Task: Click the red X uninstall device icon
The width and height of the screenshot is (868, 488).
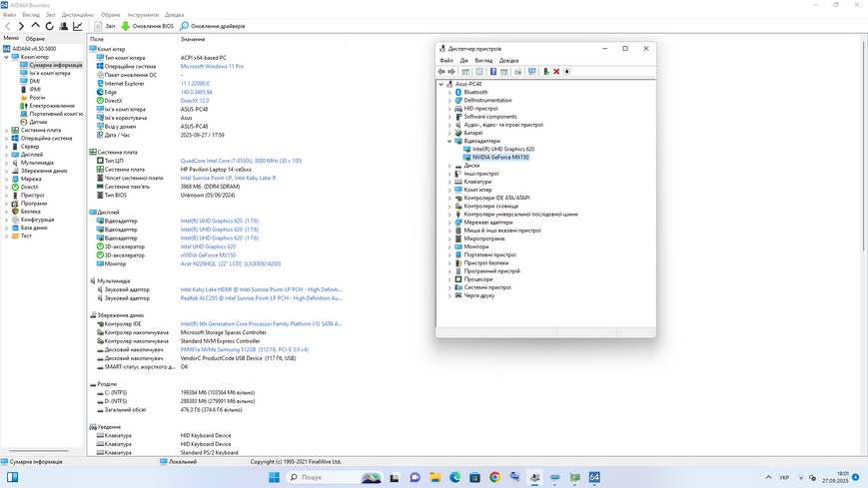Action: point(556,72)
